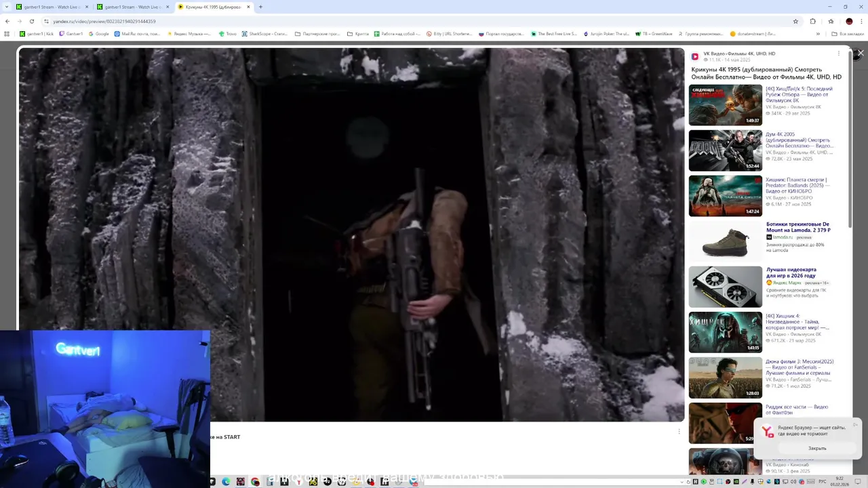
Task: Click the yandex.ru address bar
Action: click(420, 21)
